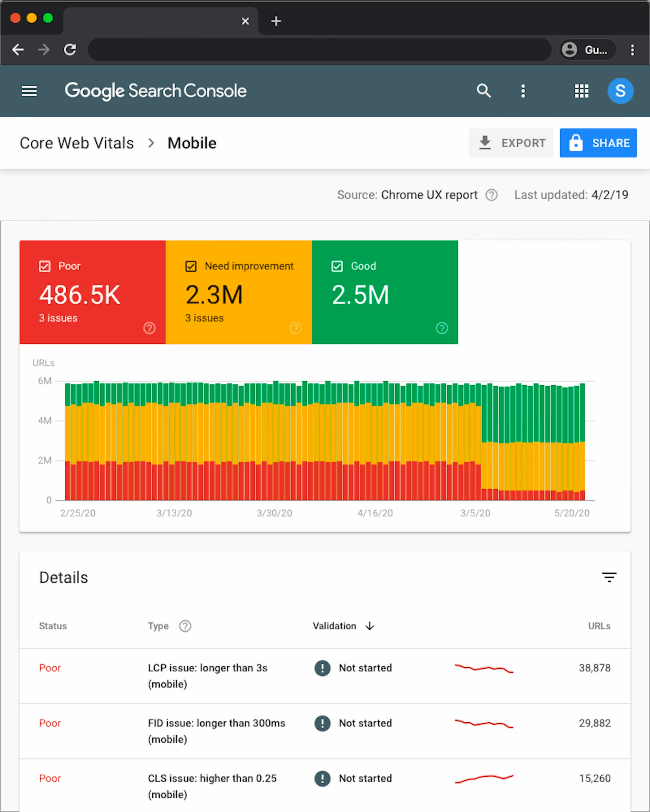The width and height of the screenshot is (650, 812).
Task: Open the account menu from the S avatar
Action: [x=620, y=91]
